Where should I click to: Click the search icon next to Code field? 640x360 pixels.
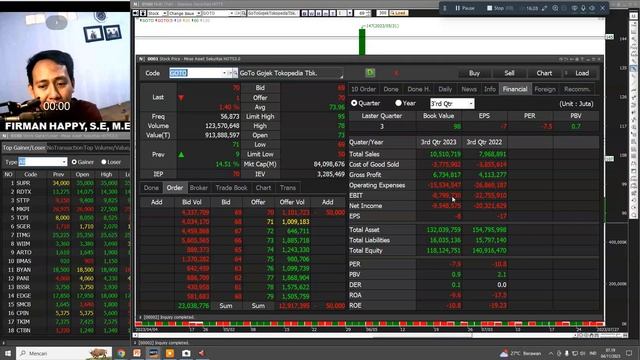tap(235, 73)
